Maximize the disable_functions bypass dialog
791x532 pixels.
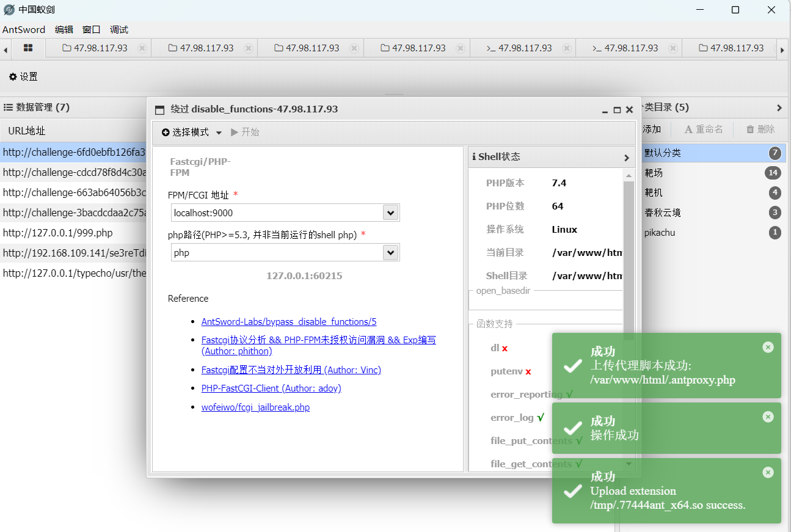(x=617, y=110)
